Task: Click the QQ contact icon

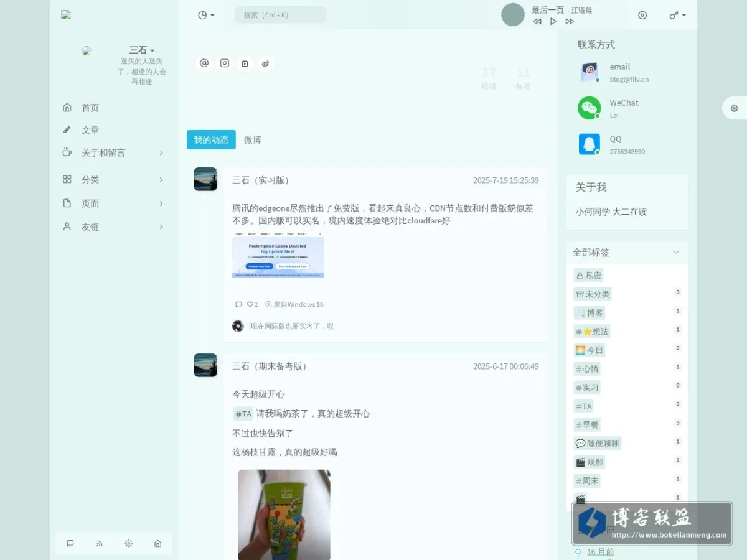Action: 589,144
